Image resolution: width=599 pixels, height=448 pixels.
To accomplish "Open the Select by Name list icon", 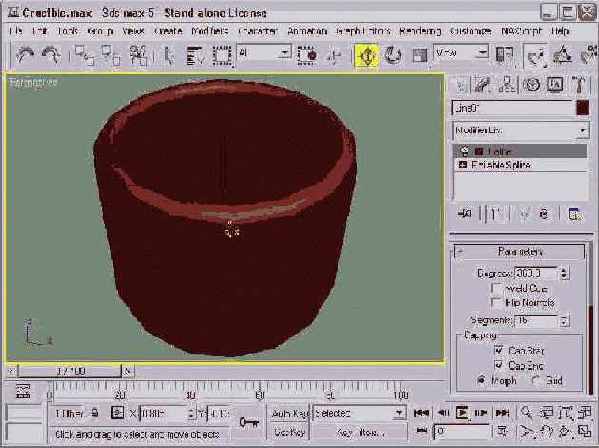I will [x=195, y=56].
